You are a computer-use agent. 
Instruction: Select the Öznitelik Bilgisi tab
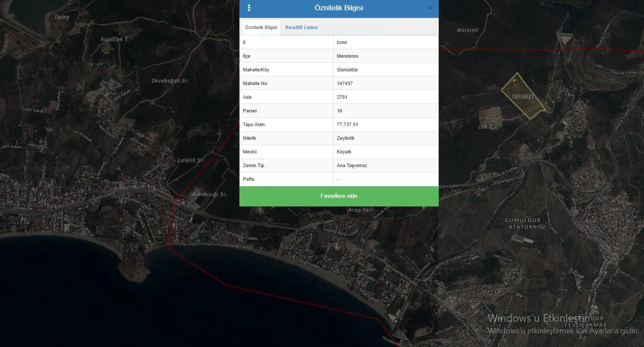tap(261, 27)
